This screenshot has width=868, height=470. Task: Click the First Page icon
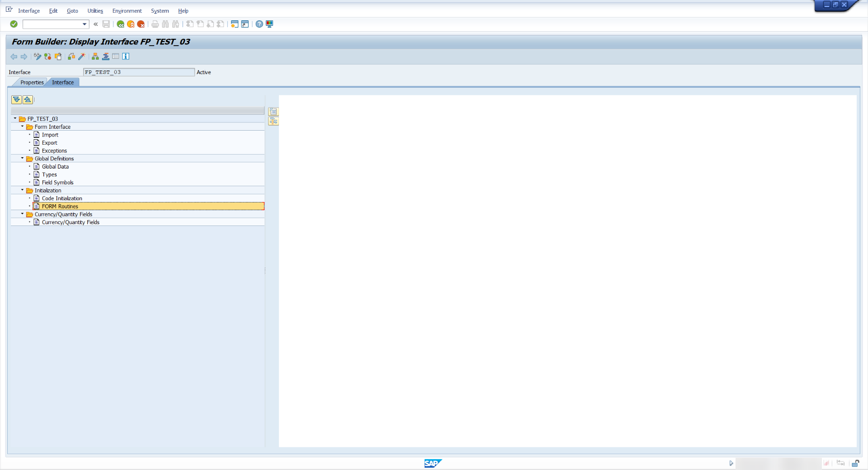pos(190,24)
